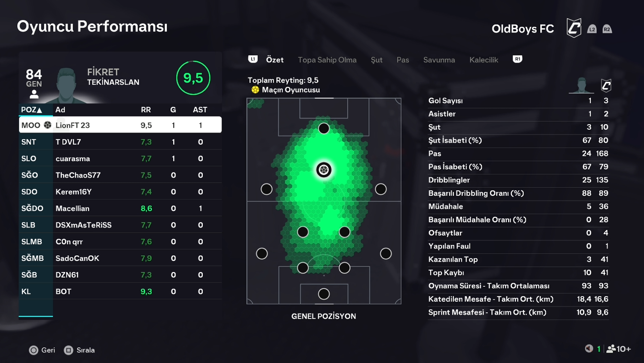Click the OldBoys FC club crest
The width and height of the screenshot is (644, 363).
(x=574, y=28)
